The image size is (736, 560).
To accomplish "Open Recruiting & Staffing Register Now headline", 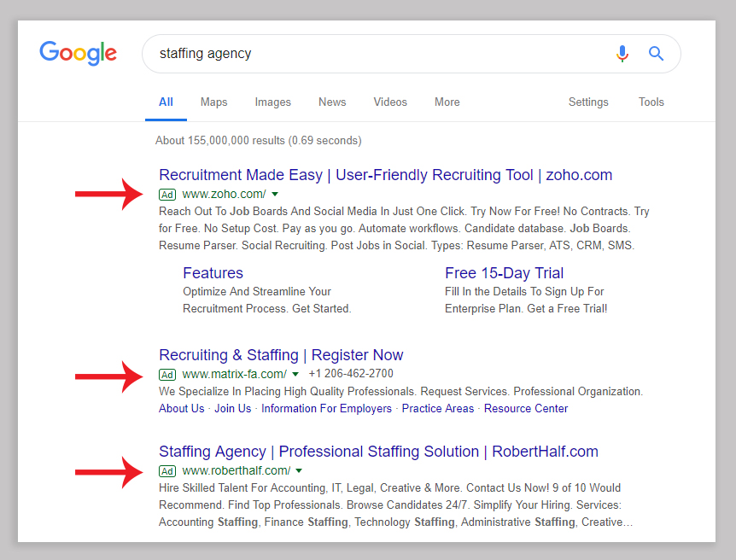I will (281, 355).
